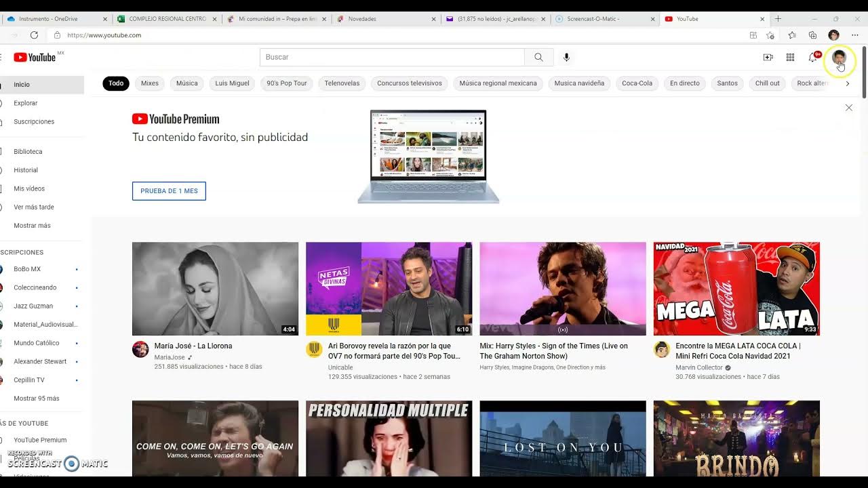Click Marvin Collector channel avatar
868x488 pixels.
tap(661, 349)
